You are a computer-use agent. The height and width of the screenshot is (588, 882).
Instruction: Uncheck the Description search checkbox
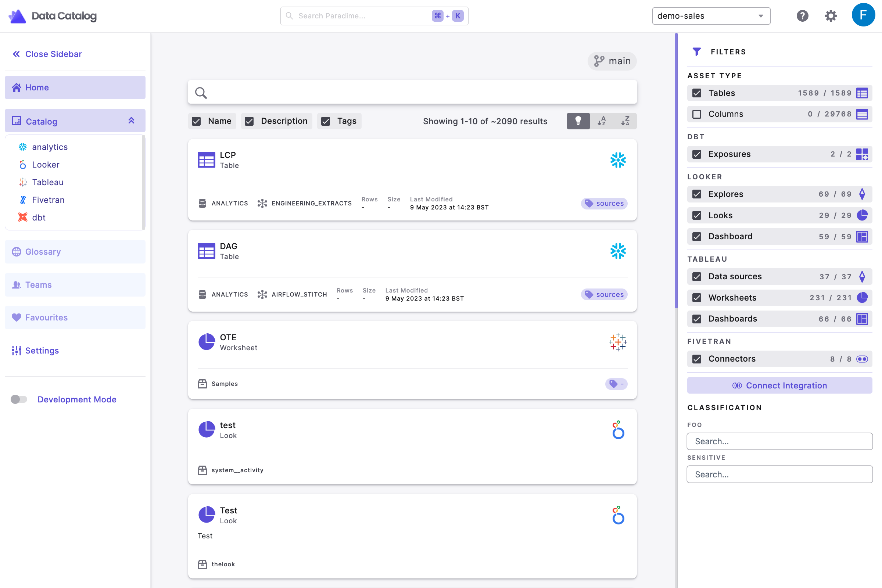coord(249,121)
